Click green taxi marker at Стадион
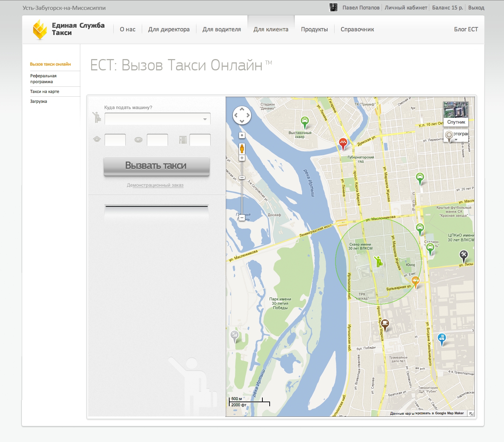Image resolution: width=504 pixels, height=442 pixels. click(430, 249)
